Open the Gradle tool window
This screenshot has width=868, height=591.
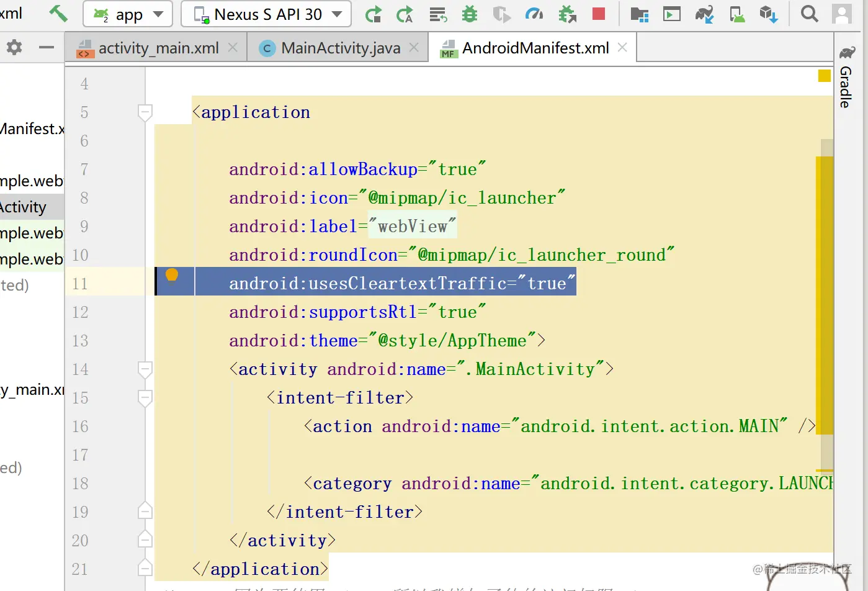coord(846,77)
